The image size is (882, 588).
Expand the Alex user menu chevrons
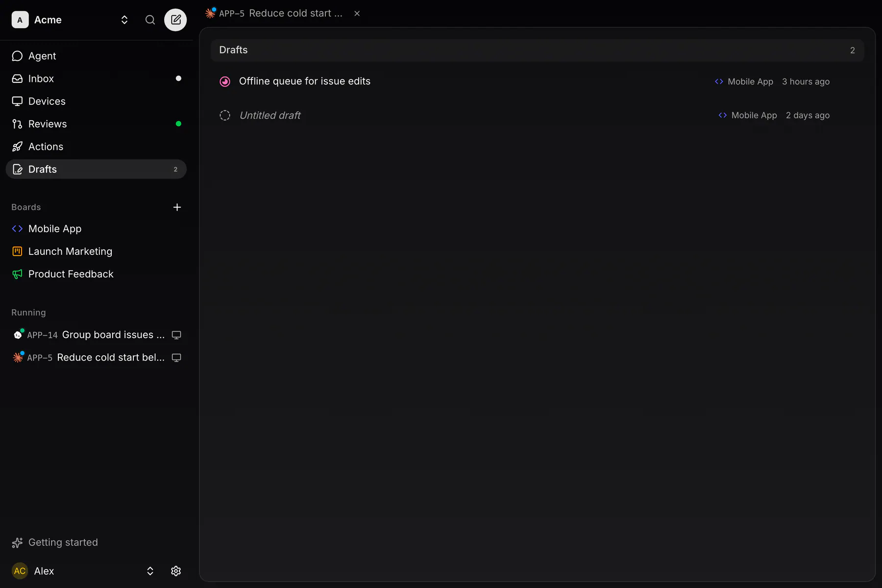(x=150, y=571)
